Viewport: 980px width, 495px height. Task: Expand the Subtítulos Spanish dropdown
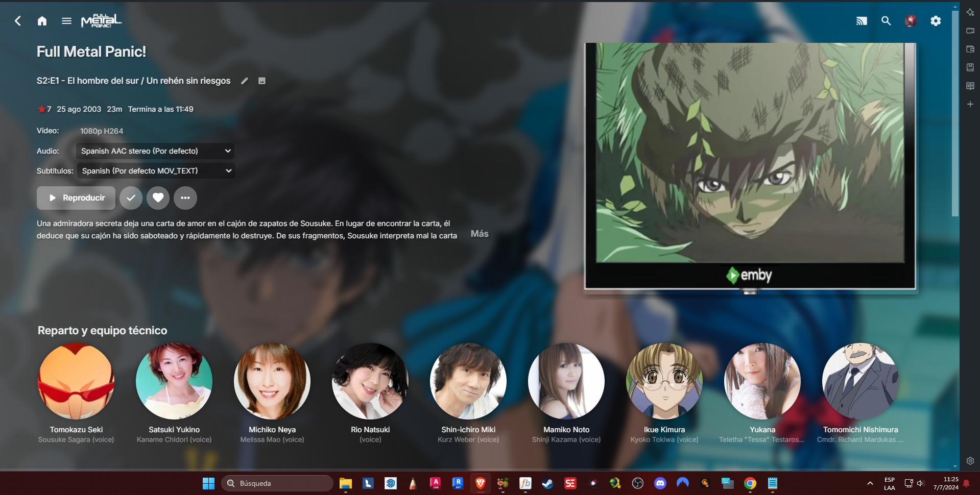tap(156, 171)
